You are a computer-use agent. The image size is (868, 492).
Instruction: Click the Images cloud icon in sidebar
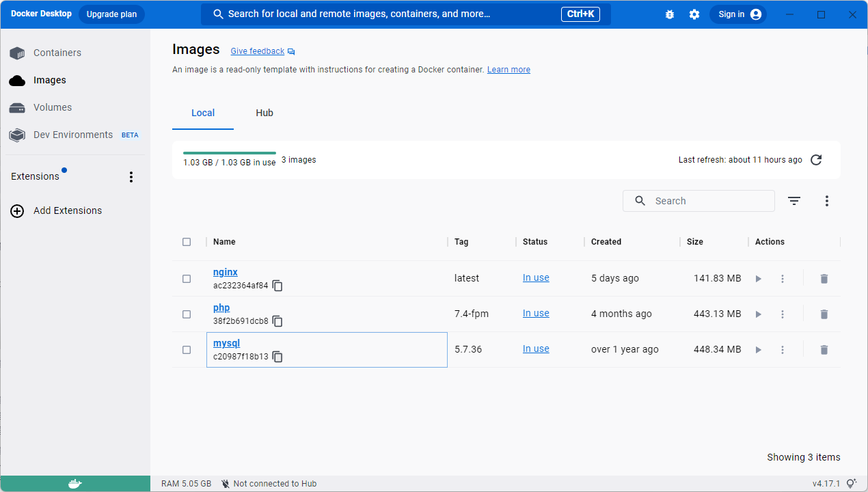[17, 80]
